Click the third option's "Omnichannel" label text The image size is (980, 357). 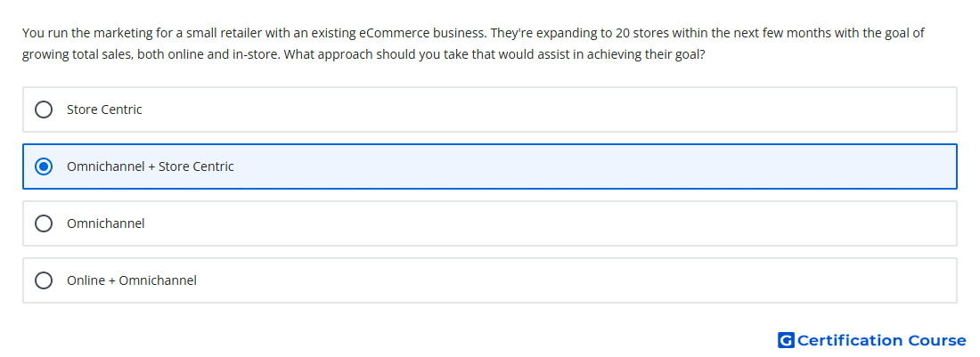[x=106, y=223]
